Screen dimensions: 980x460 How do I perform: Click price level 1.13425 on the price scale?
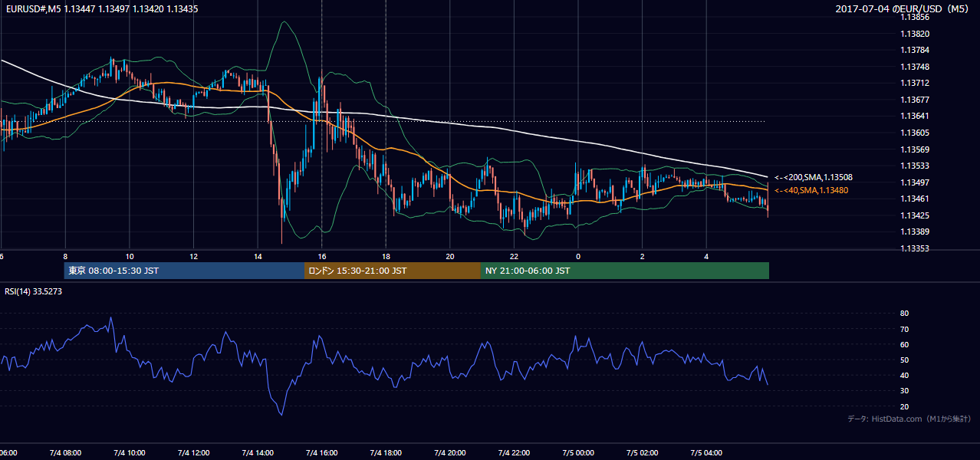[914, 215]
